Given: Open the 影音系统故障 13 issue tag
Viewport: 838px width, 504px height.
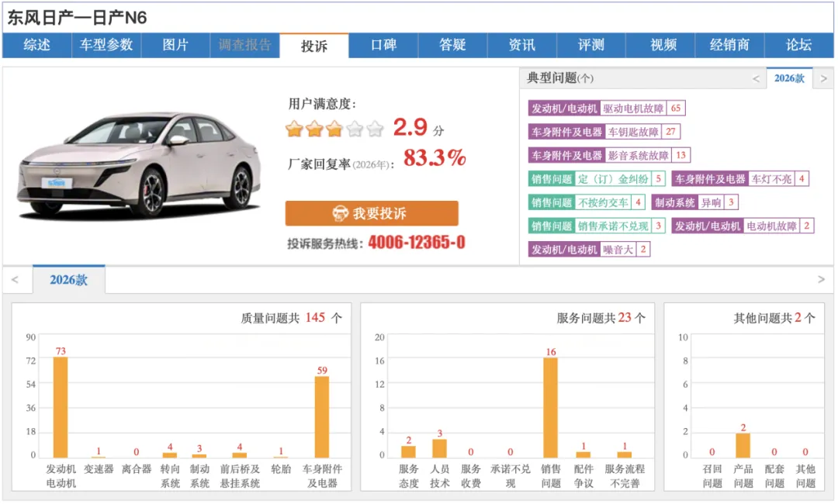Looking at the screenshot, I should pos(609,155).
